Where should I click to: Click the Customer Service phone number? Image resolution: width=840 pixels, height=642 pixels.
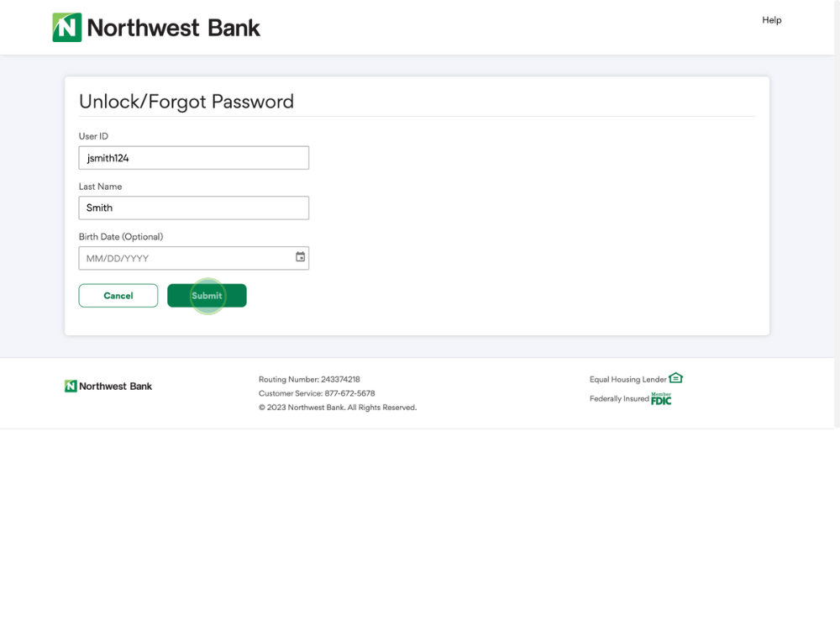(x=349, y=393)
